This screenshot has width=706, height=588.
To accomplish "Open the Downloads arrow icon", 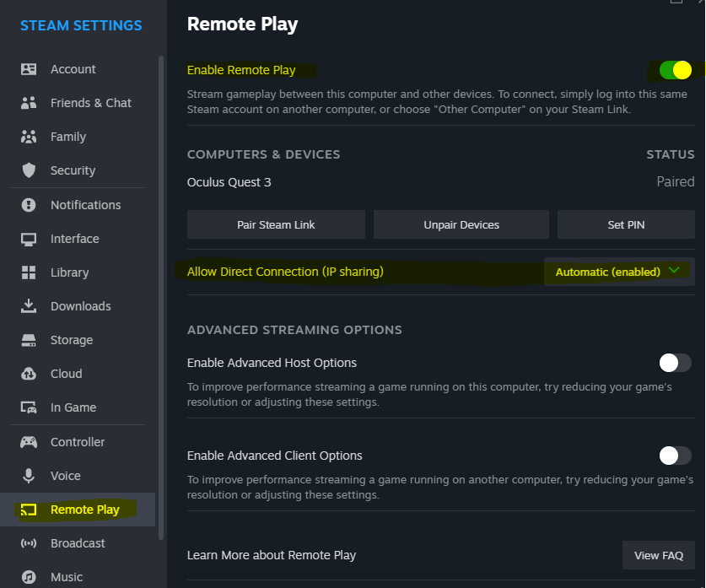I will (29, 306).
